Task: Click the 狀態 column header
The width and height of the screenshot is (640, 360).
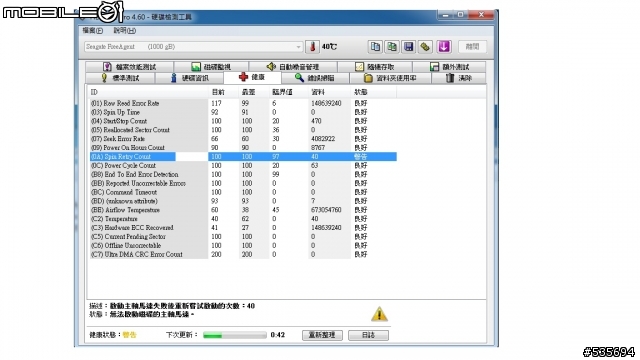Action: pos(373,92)
